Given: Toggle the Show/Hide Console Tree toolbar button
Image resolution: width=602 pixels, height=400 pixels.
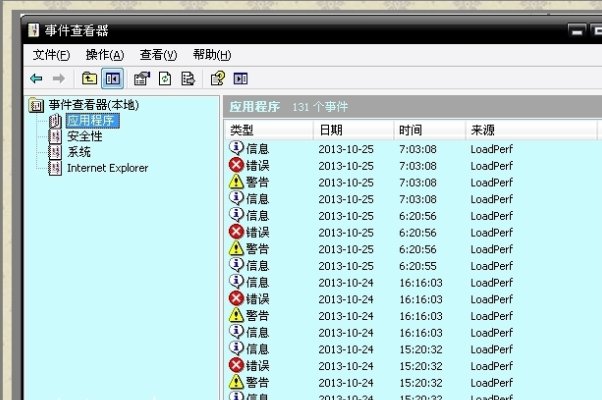Looking at the screenshot, I should pos(112,79).
